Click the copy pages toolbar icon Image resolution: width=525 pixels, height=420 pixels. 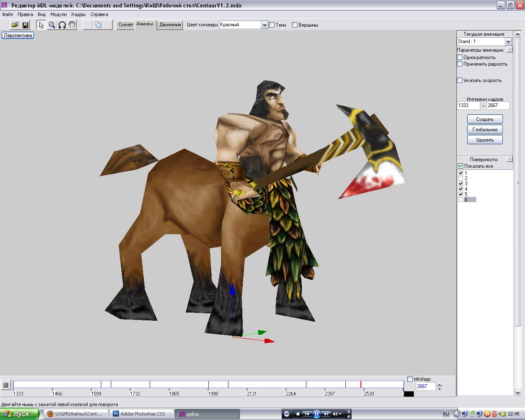point(98,25)
